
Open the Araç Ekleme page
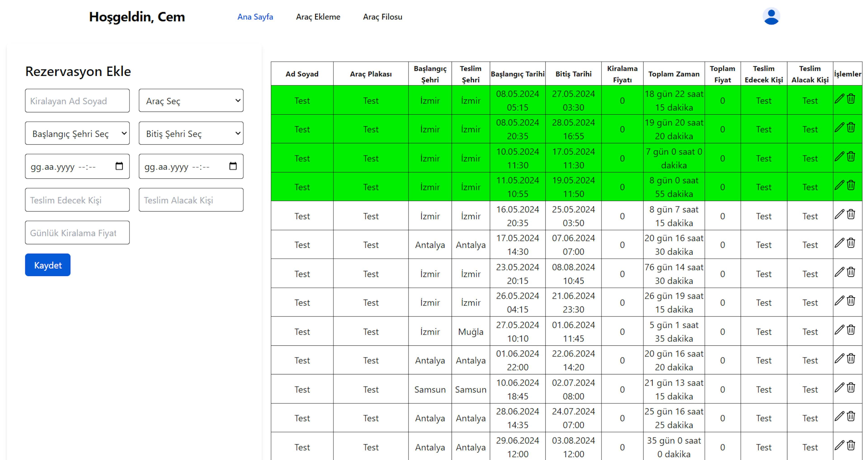tap(318, 17)
